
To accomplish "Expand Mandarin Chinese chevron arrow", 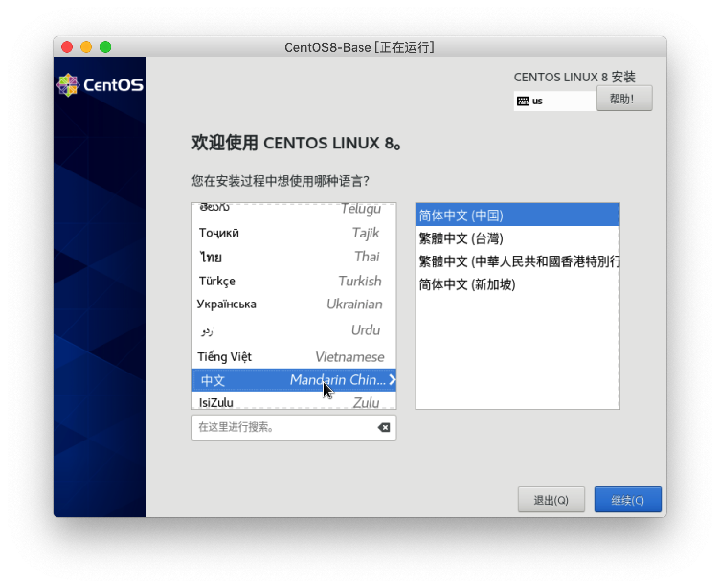I will click(x=392, y=380).
